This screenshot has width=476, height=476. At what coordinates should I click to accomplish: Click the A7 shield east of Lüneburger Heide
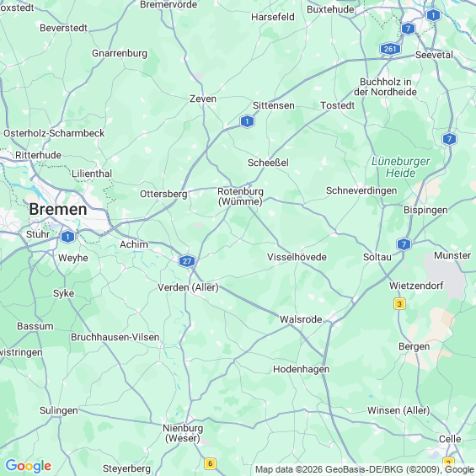(x=449, y=139)
